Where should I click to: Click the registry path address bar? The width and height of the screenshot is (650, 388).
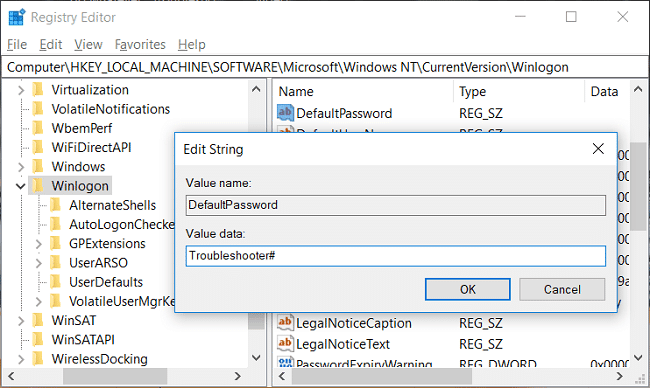325,67
